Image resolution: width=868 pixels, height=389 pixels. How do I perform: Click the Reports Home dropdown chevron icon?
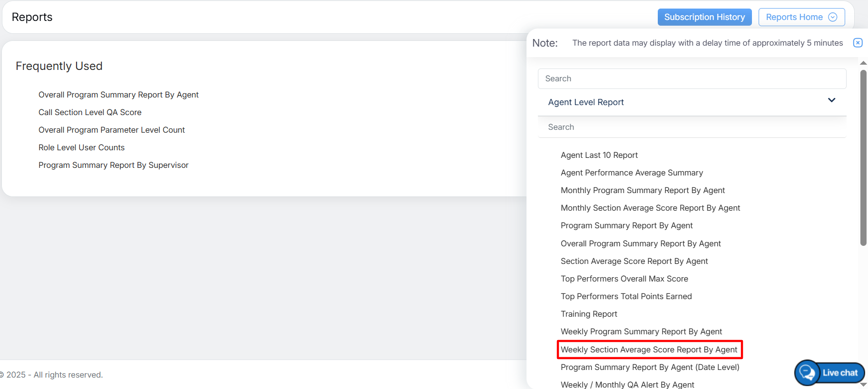coord(832,17)
